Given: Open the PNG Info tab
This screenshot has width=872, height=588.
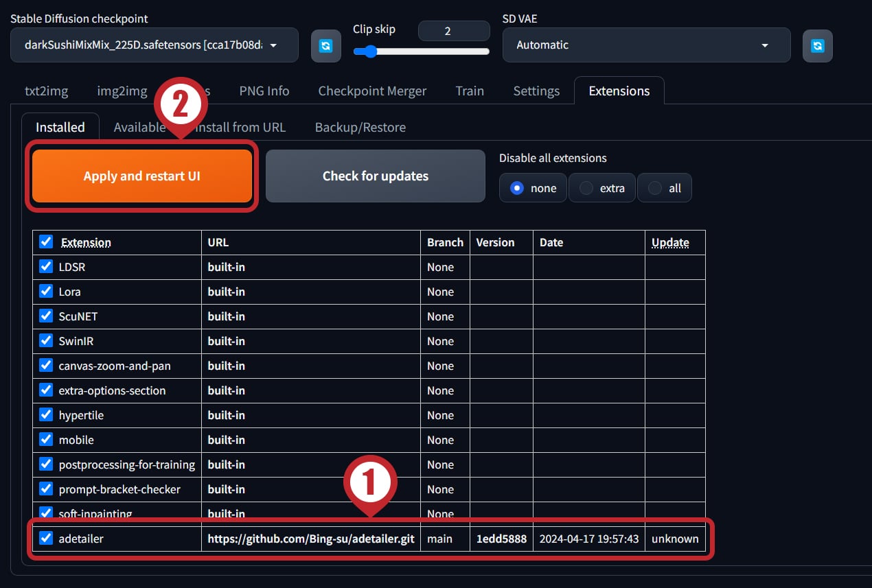Looking at the screenshot, I should click(x=264, y=91).
